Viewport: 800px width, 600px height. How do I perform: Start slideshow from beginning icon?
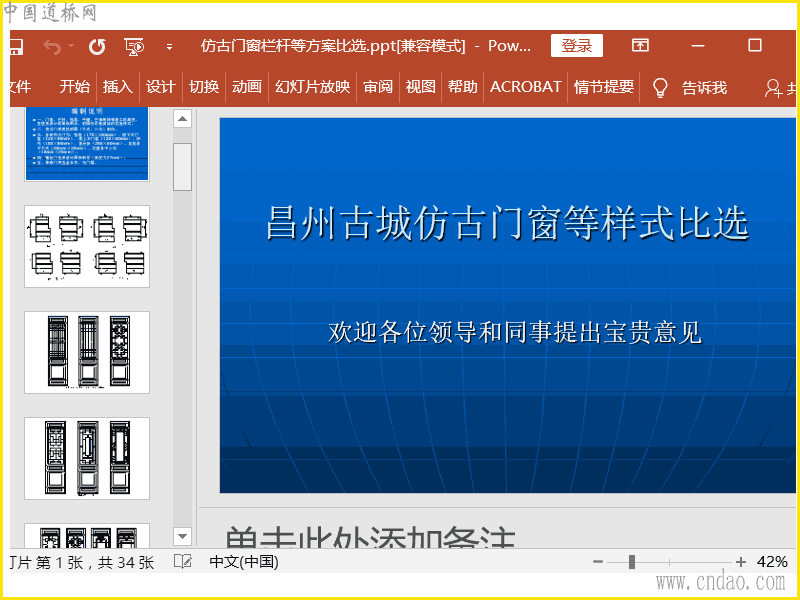(x=134, y=47)
